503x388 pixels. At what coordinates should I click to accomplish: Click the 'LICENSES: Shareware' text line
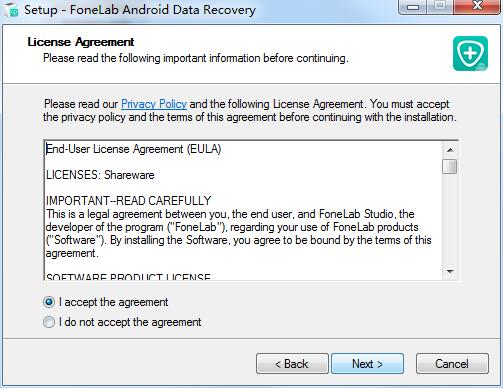100,175
